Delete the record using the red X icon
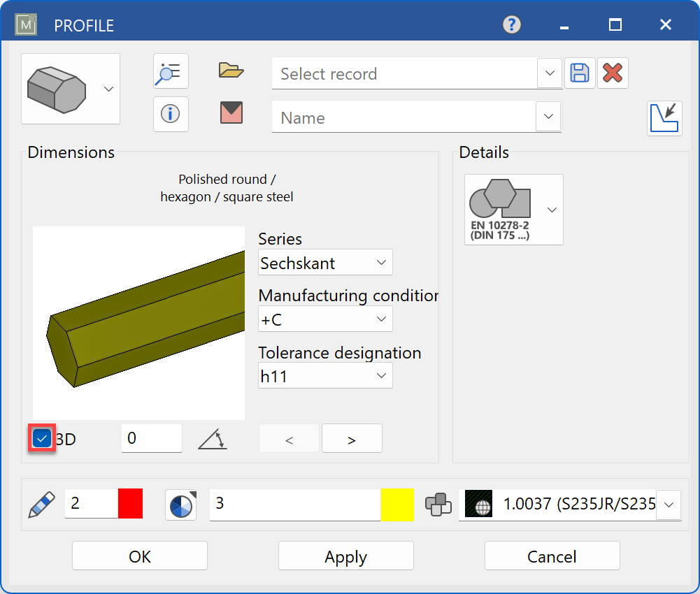This screenshot has width=700, height=594. pyautogui.click(x=613, y=73)
